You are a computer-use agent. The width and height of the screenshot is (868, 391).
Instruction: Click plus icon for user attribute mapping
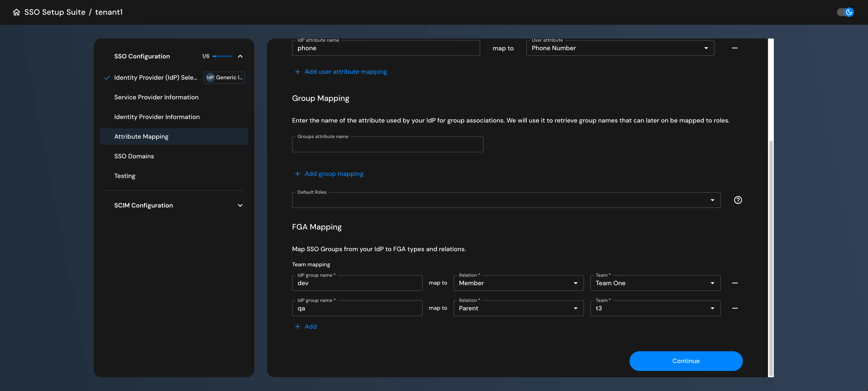pos(297,72)
